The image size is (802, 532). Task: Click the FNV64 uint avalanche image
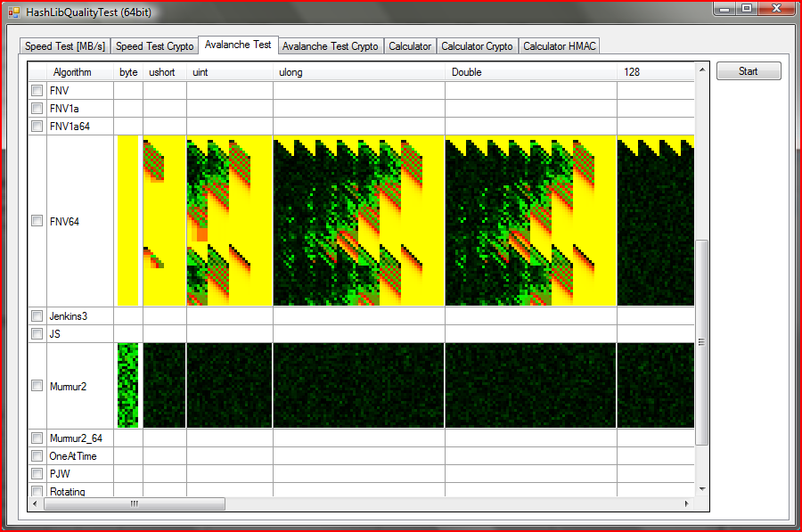[x=230, y=220]
